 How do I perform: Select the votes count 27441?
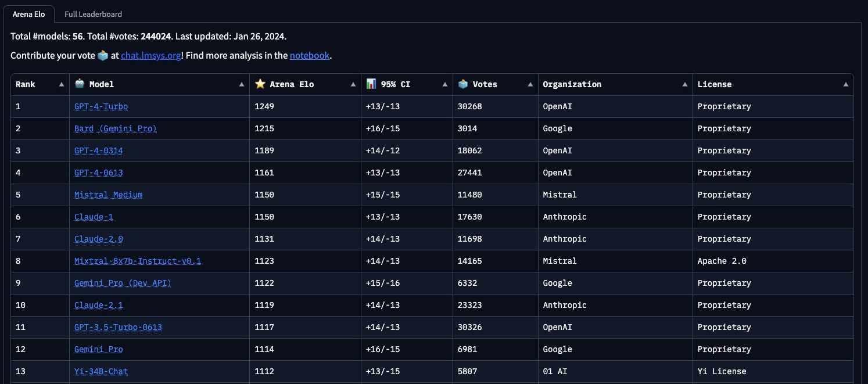click(470, 173)
